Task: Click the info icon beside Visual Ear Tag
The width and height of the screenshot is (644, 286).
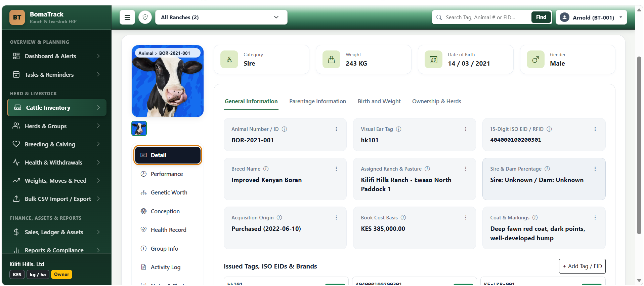Action: tap(399, 129)
